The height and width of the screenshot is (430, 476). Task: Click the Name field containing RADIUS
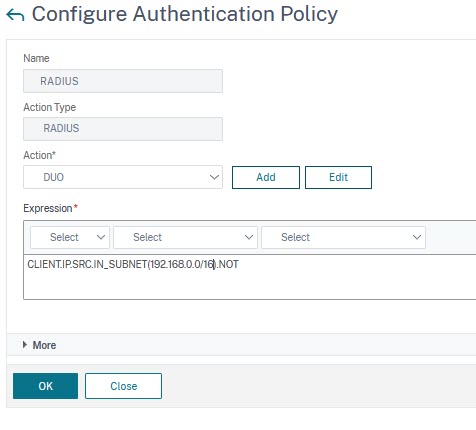(x=123, y=81)
